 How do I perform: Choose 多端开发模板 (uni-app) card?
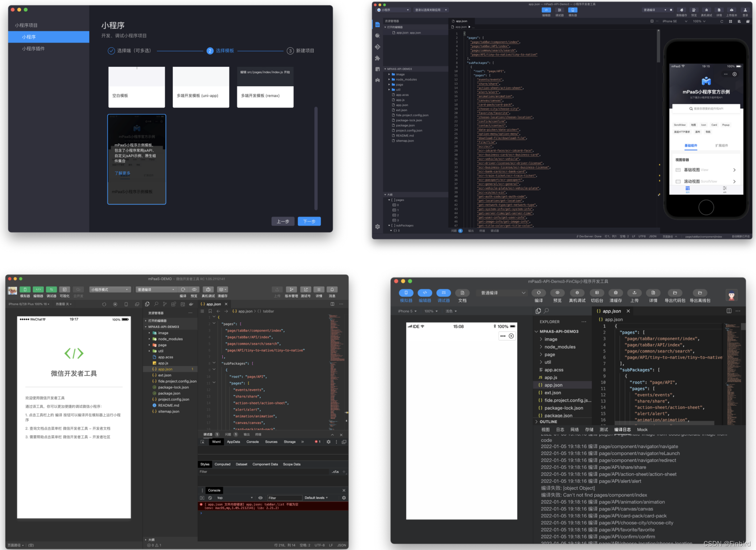(x=201, y=87)
